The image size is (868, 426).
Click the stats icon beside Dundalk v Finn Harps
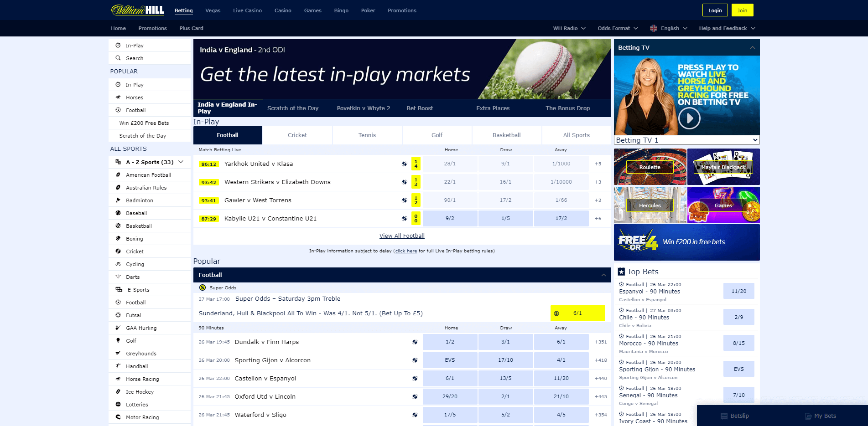click(415, 342)
